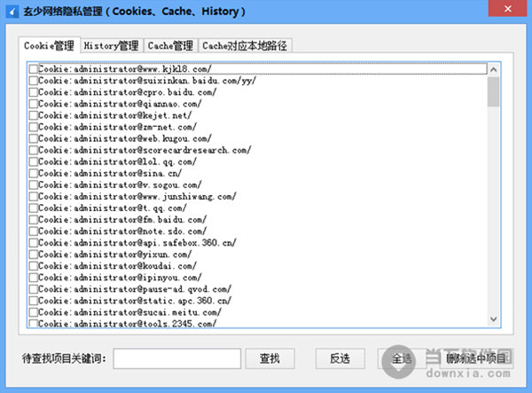
Task: Check the tools.2345.com cookie checkbox
Action: pyautogui.click(x=33, y=324)
